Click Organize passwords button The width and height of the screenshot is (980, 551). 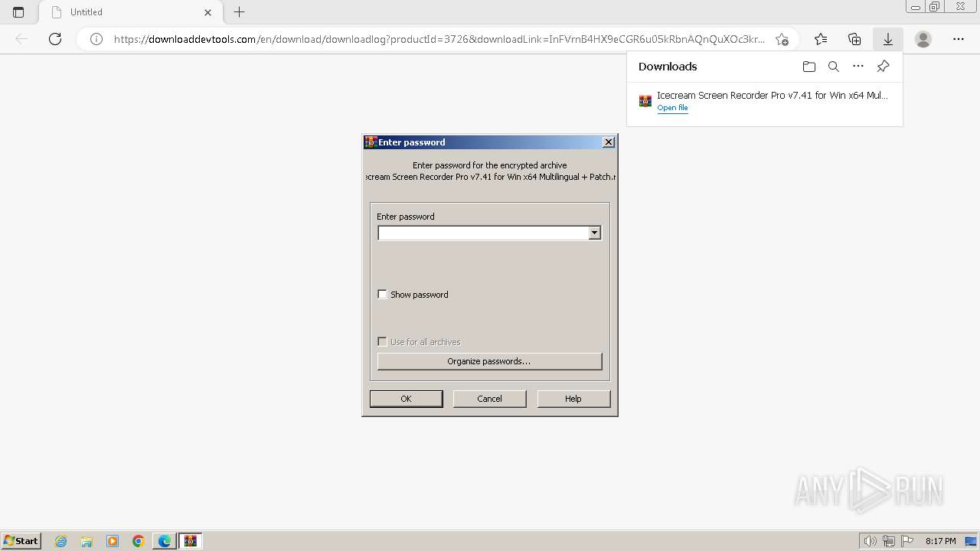[489, 361]
